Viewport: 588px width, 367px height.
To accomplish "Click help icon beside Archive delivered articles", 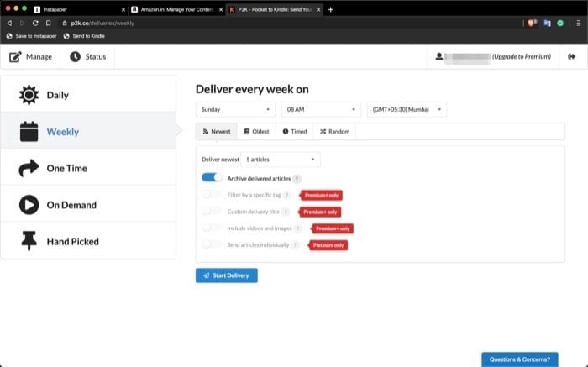I will click(x=297, y=179).
